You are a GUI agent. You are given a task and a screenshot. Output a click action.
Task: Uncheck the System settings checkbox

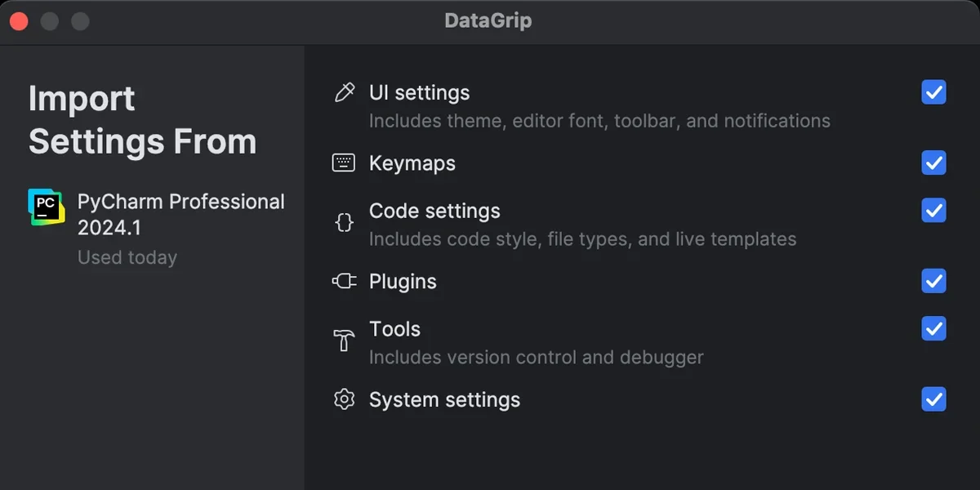(x=933, y=399)
